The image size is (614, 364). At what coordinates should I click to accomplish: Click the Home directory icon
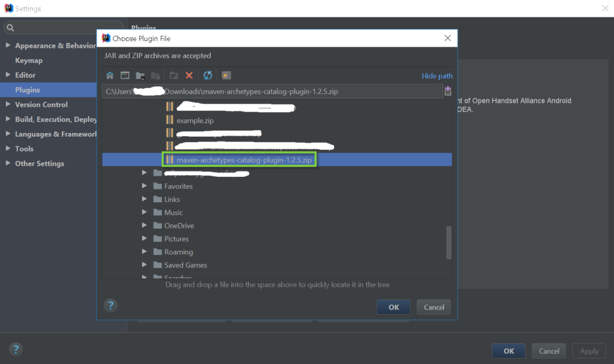pos(110,75)
